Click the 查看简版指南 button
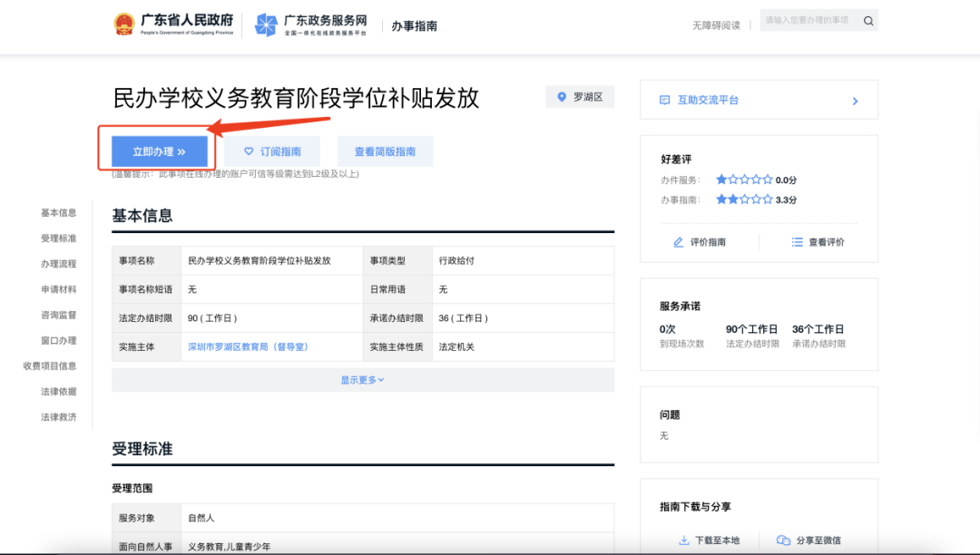 385,151
